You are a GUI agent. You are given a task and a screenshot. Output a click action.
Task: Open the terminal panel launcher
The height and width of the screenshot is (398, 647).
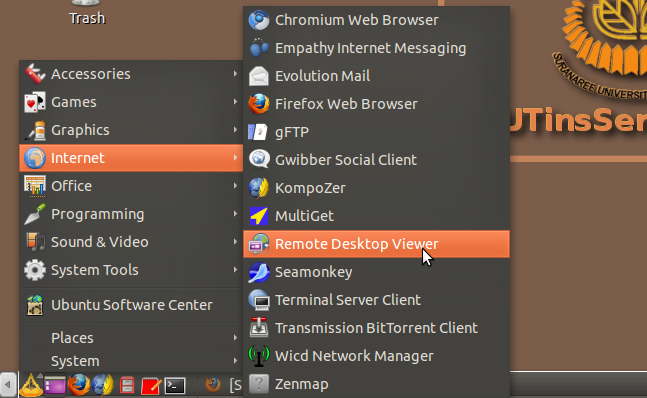(175, 386)
